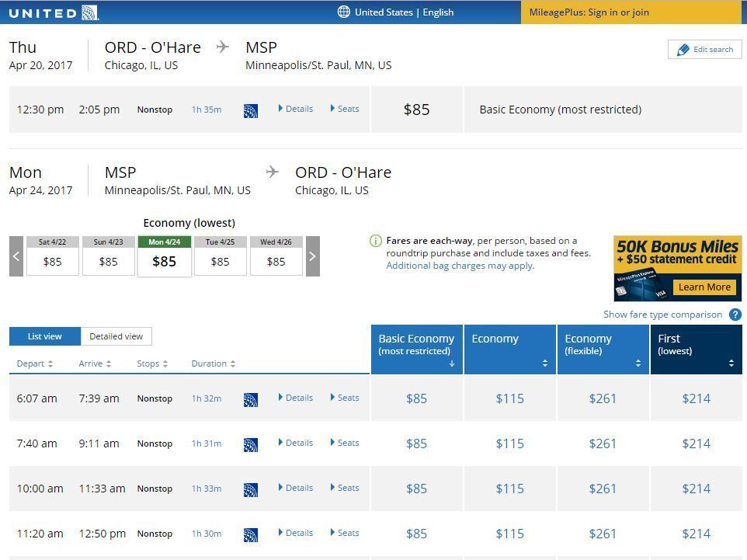
Task: Click the United logo on the 12:30 pm flight
Action: [250, 110]
